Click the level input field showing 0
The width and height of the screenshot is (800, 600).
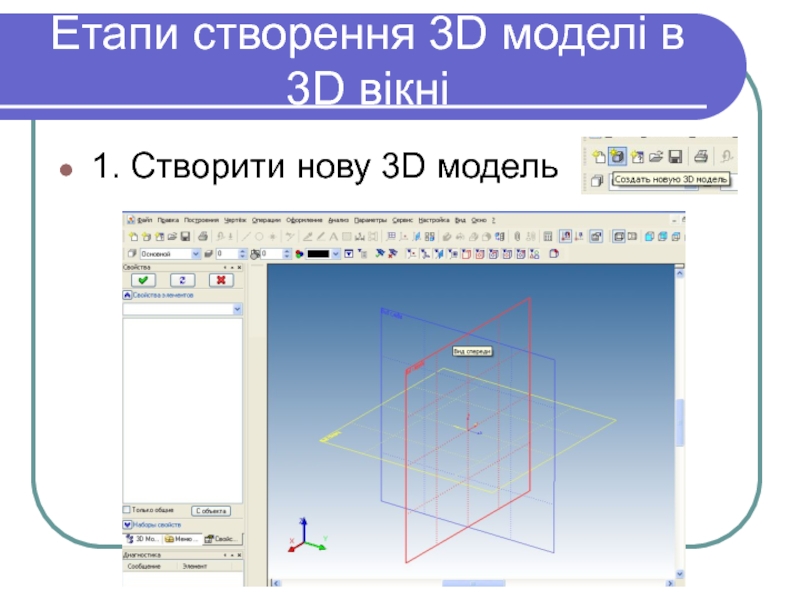click(x=227, y=254)
